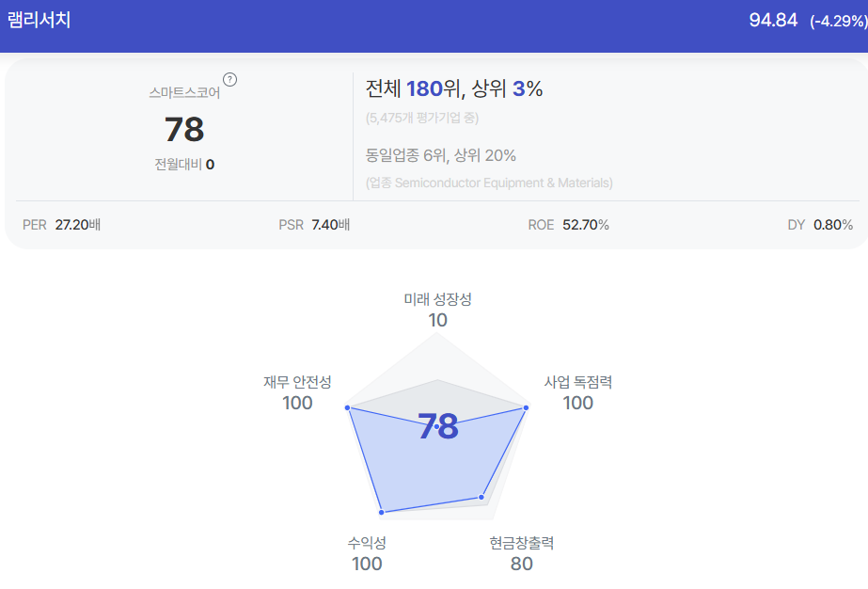Select the DY 0.80% metric
The width and height of the screenshot is (868, 589).
pyautogui.click(x=820, y=225)
